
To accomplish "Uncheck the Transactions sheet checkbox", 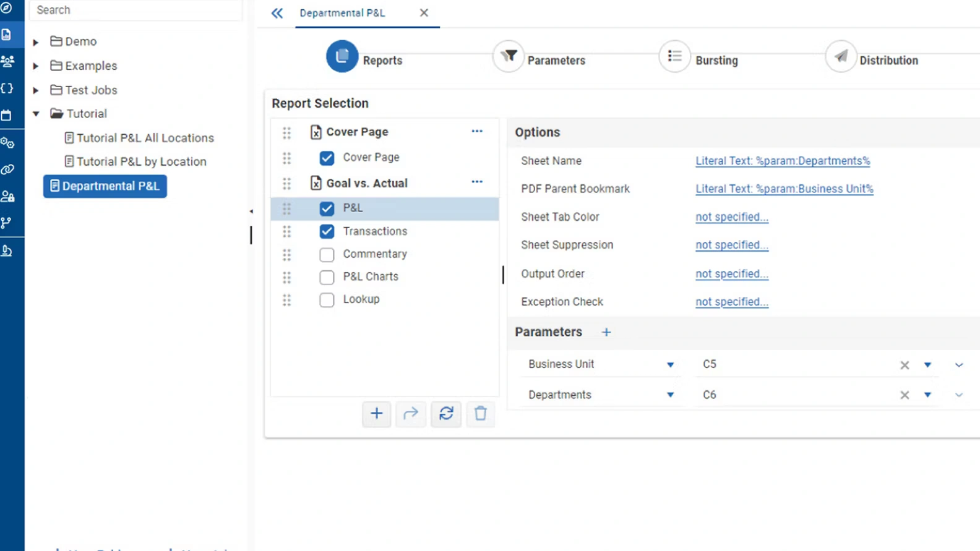I will 327,231.
